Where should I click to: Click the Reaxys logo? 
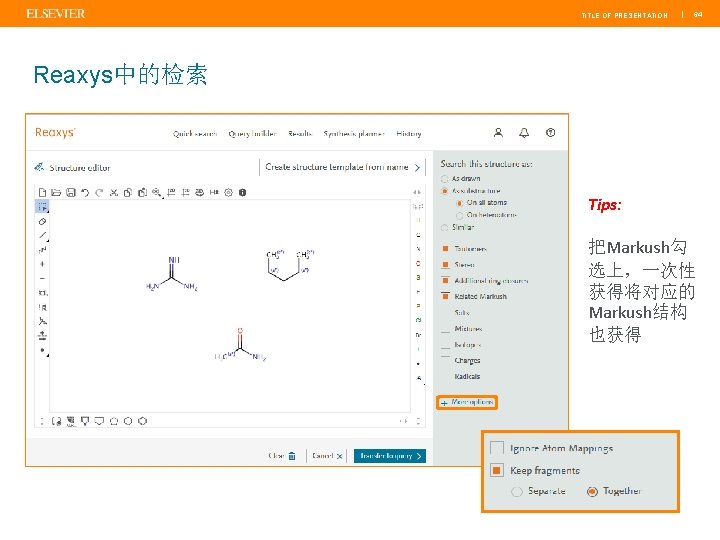click(55, 132)
